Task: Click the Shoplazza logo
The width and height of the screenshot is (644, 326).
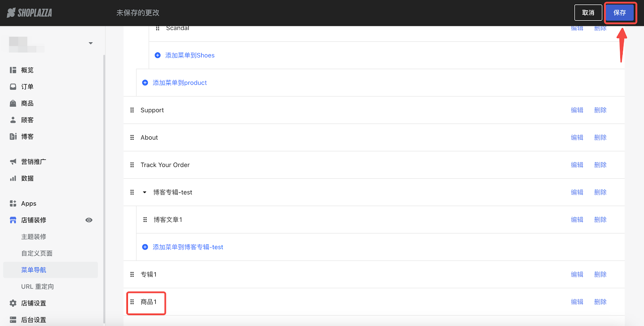Action: 29,13
